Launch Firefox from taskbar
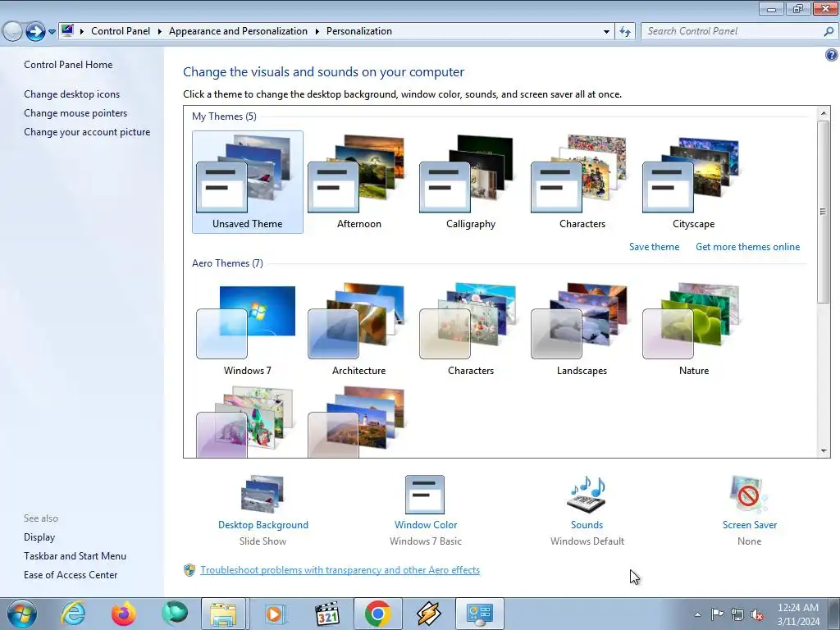This screenshot has height=630, width=840. (123, 614)
